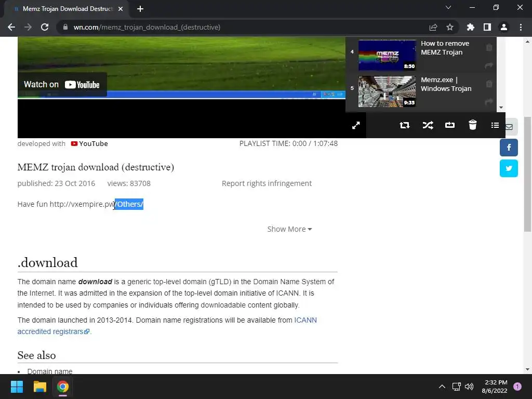Share the Memz.exe Windows Trojan video
Image resolution: width=532 pixels, height=399 pixels.
pos(489,101)
